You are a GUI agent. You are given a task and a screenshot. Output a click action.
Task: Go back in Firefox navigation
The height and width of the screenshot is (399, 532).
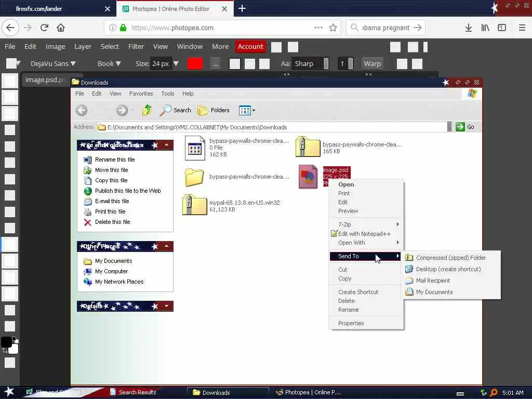click(10, 28)
